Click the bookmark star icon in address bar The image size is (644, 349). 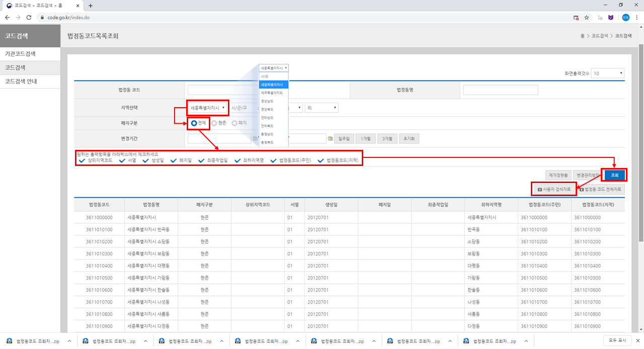coord(587,17)
